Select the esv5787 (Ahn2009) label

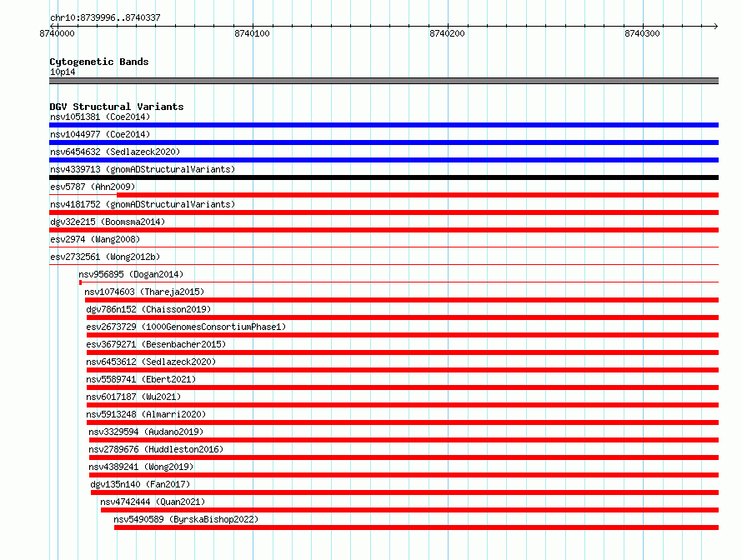click(93, 187)
